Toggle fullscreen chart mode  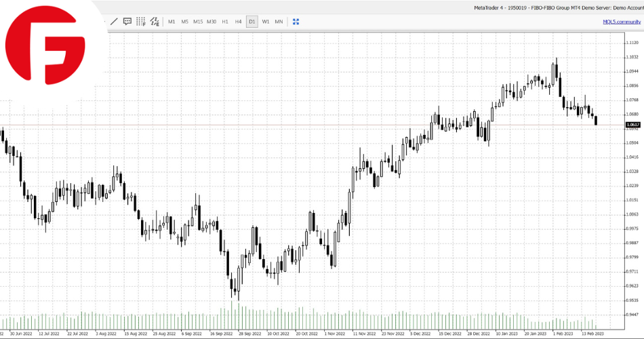(x=296, y=22)
